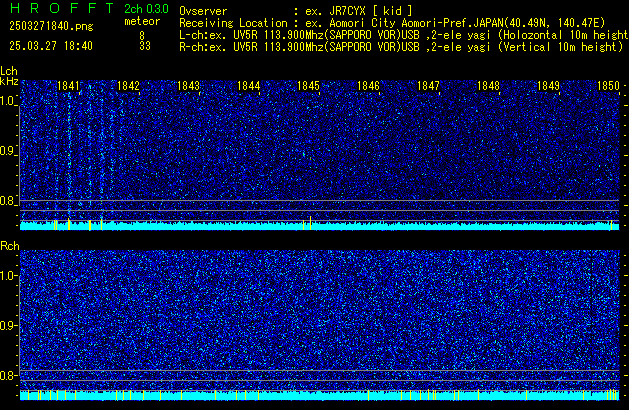Click the 1844 time marker
The width and height of the screenshot is (629, 410).
(x=249, y=86)
